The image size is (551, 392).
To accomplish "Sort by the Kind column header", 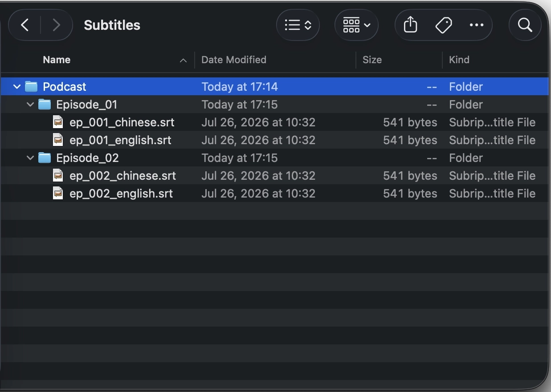I will tap(459, 60).
